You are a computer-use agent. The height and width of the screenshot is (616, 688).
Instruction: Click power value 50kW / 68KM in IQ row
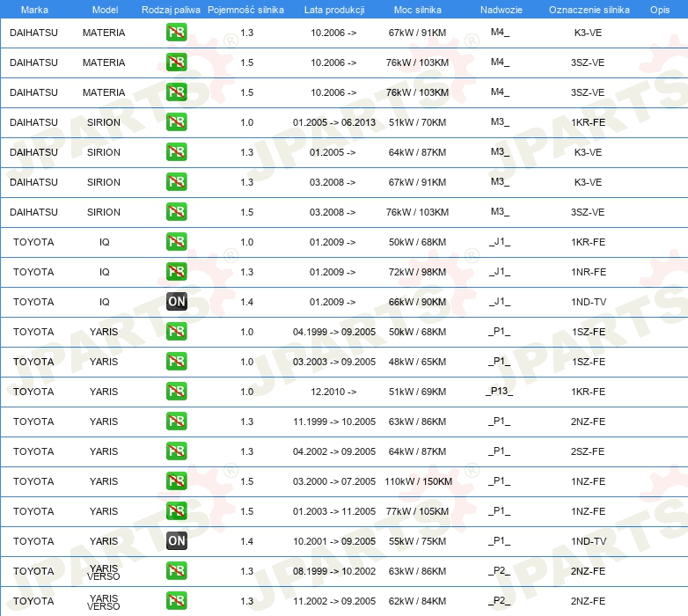[417, 242]
